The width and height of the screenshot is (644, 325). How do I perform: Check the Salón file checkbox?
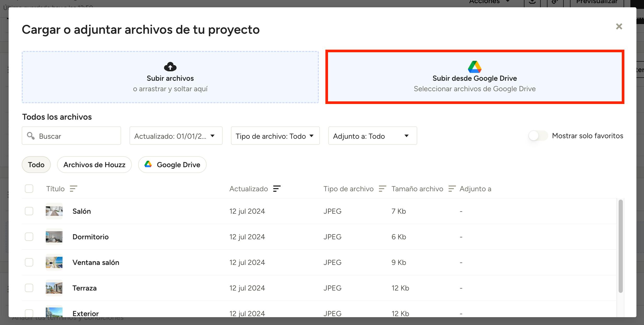click(29, 211)
